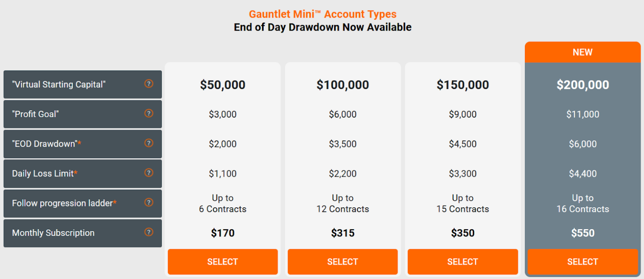Open the Monthly Subscription info icon

tap(149, 232)
